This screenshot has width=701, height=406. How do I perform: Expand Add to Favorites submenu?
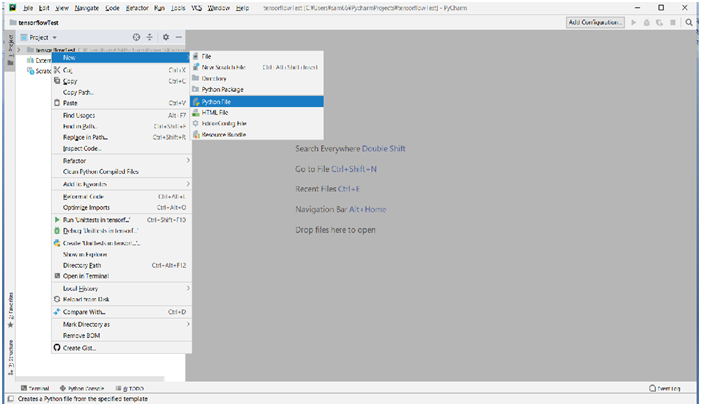click(x=121, y=184)
